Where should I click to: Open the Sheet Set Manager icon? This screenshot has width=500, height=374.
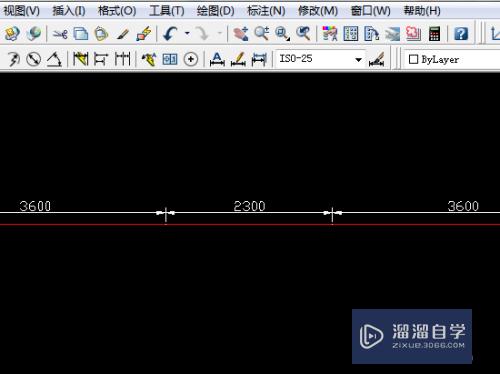click(392, 34)
